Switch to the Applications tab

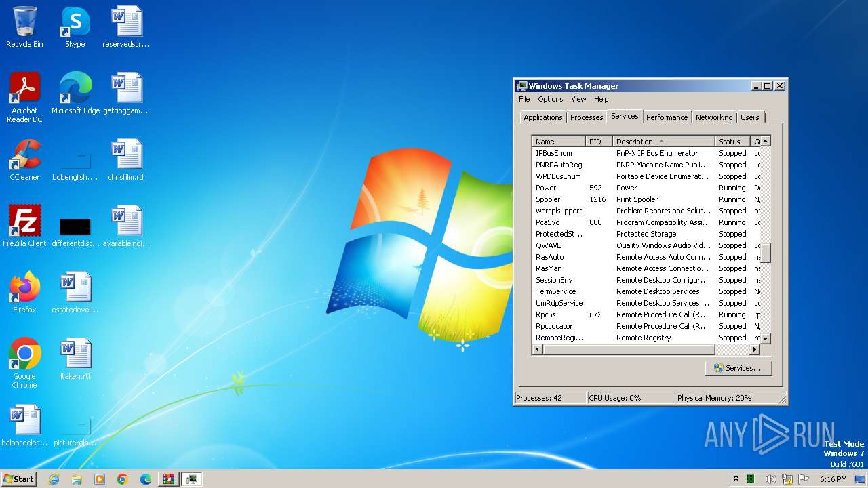click(542, 117)
